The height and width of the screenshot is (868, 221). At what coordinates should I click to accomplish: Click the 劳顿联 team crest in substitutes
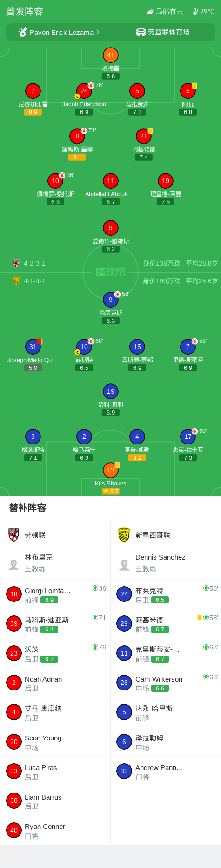click(13, 535)
